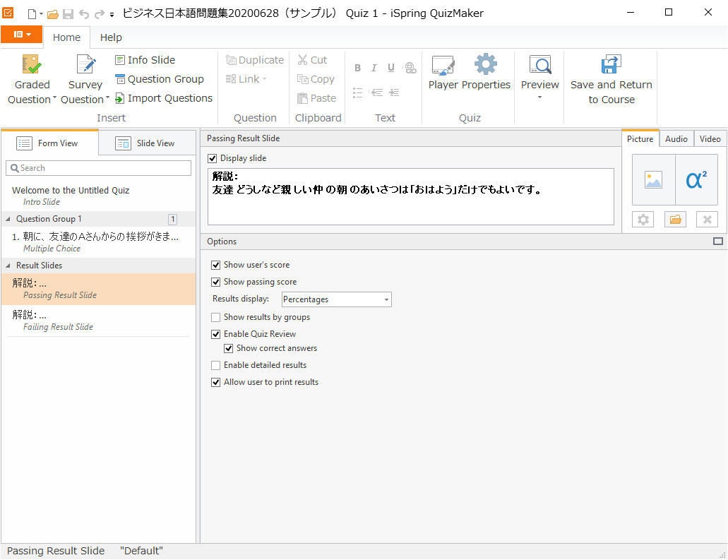Uncheck the Display slide checkbox
This screenshot has width=728, height=560.
pos(213,158)
